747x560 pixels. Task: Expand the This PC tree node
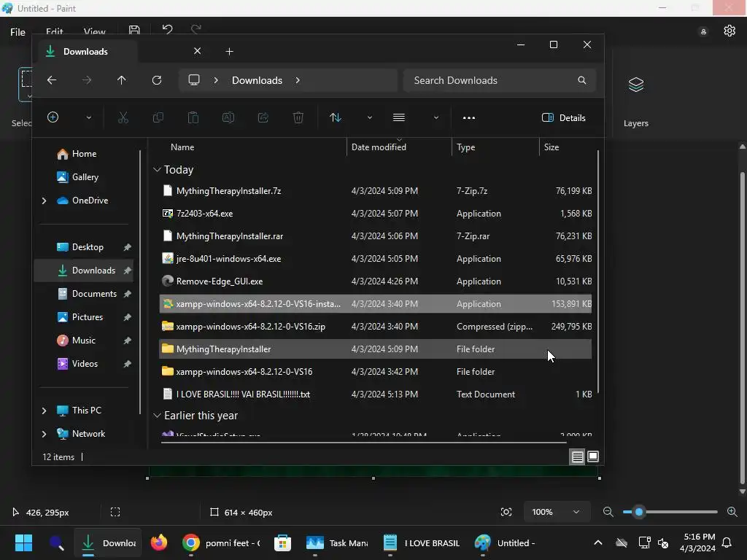(44, 411)
